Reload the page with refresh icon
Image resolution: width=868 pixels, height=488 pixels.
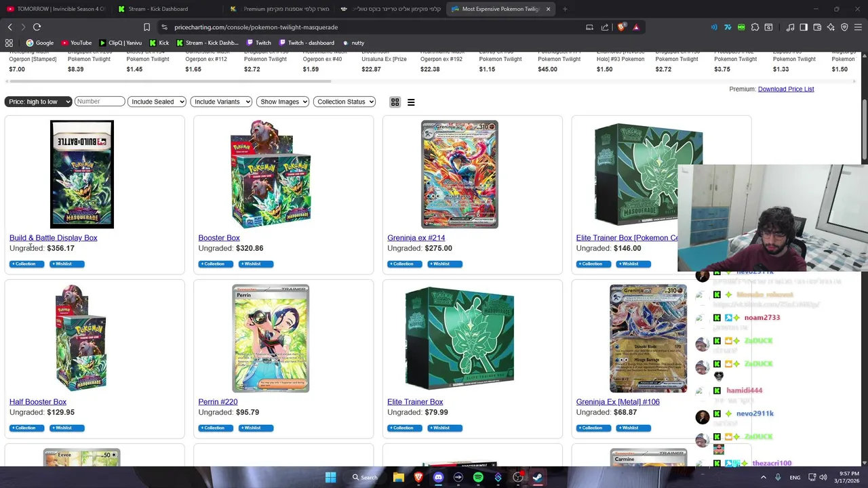click(37, 27)
